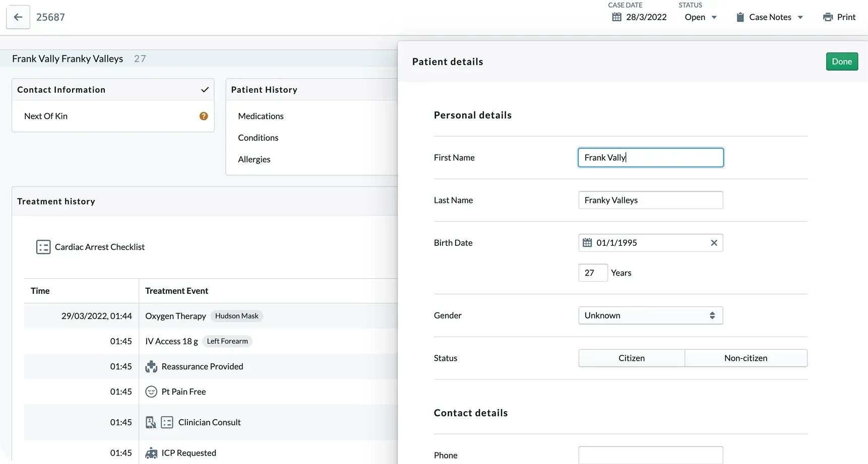Click the Clinician Consult entry
This screenshot has height=464, width=868.
click(209, 422)
